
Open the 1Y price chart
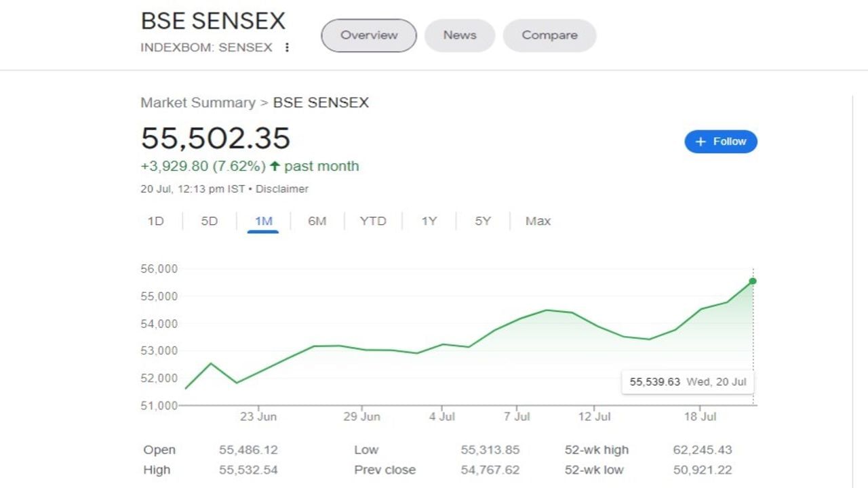(429, 221)
